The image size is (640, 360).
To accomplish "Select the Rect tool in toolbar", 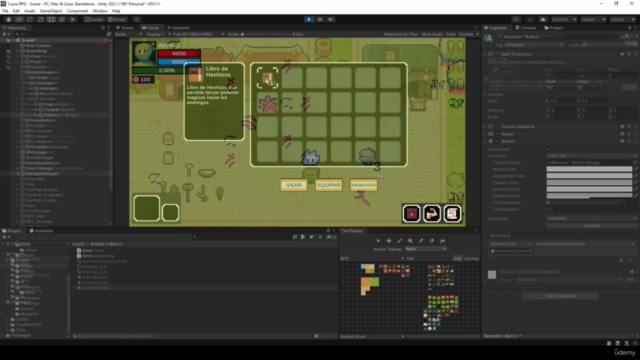I will [x=51, y=19].
